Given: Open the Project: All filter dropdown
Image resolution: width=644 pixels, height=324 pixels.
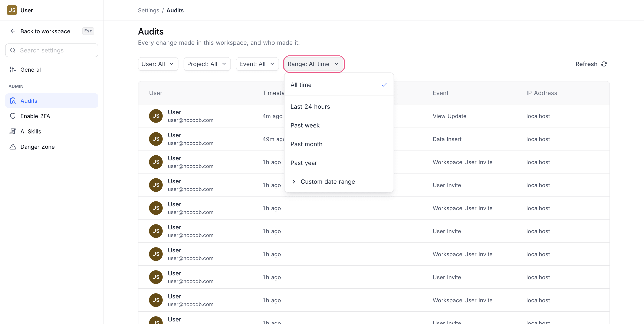Looking at the screenshot, I should click(x=207, y=64).
